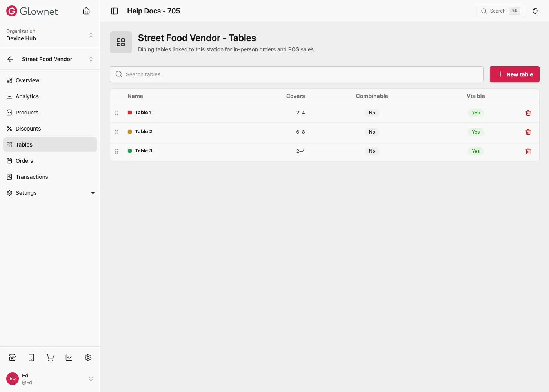Open the store icon in bottom bar
This screenshot has height=392, width=549.
pos(12,358)
